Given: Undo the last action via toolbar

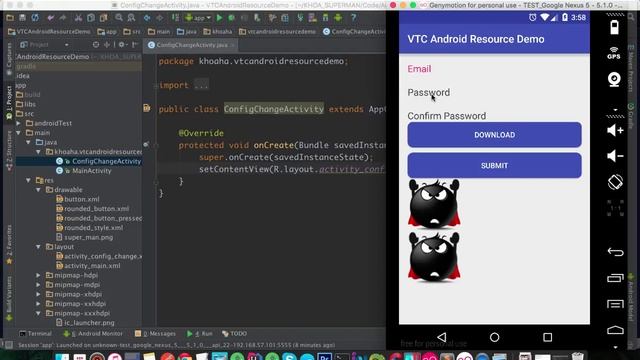Looking at the screenshot, I should coord(50,18).
